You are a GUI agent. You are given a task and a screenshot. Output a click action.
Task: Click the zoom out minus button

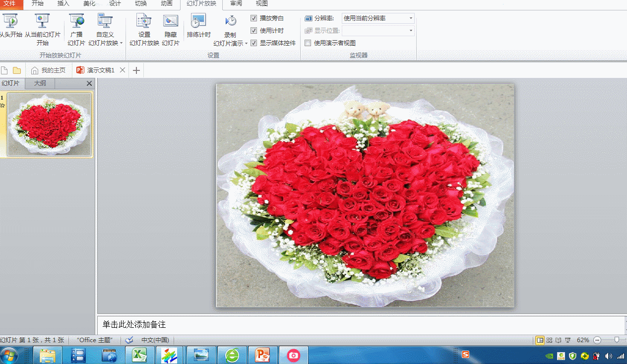coord(597,340)
